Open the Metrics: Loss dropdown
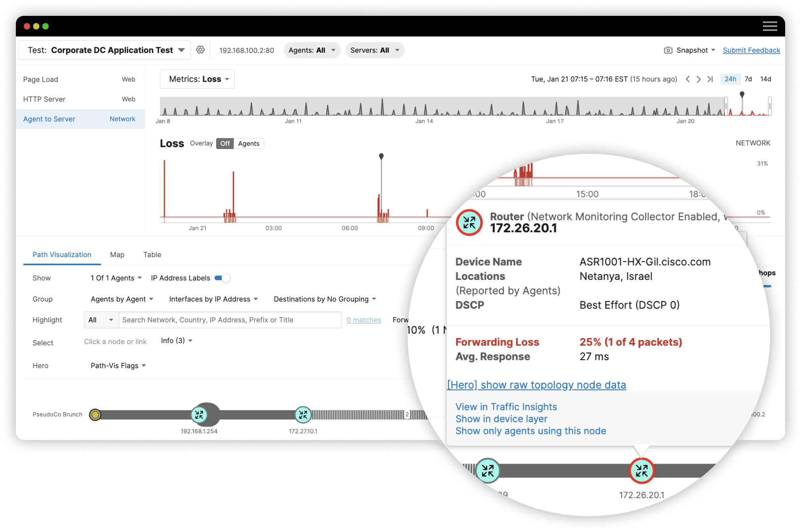801x532 pixels. [x=197, y=79]
